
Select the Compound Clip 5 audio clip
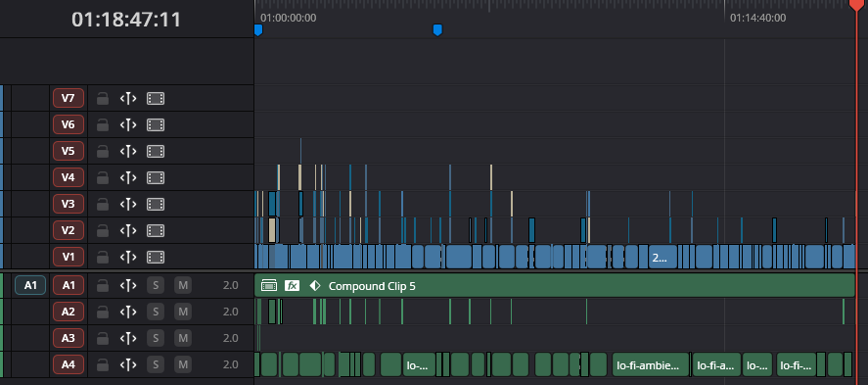[555, 286]
